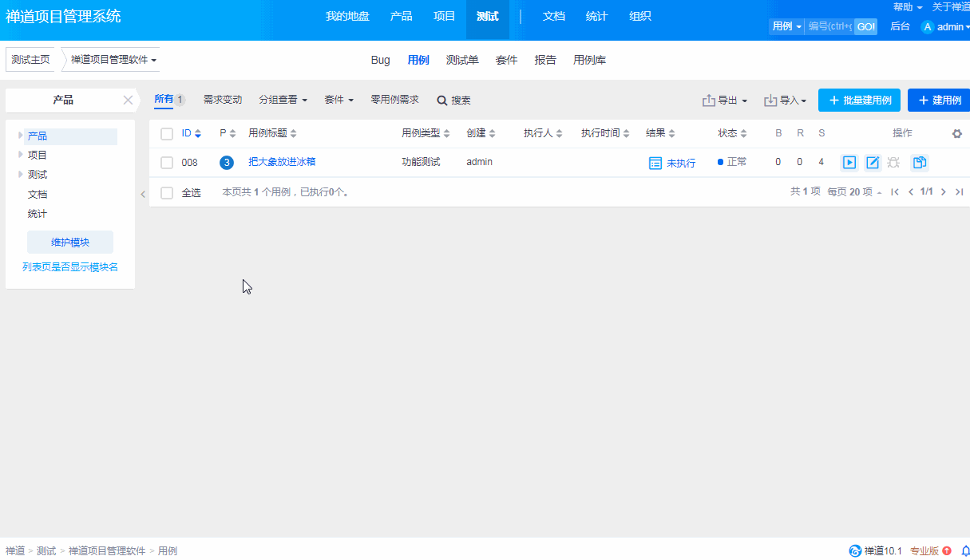
Task: Open 组织 in top navigation
Action: [x=640, y=16]
